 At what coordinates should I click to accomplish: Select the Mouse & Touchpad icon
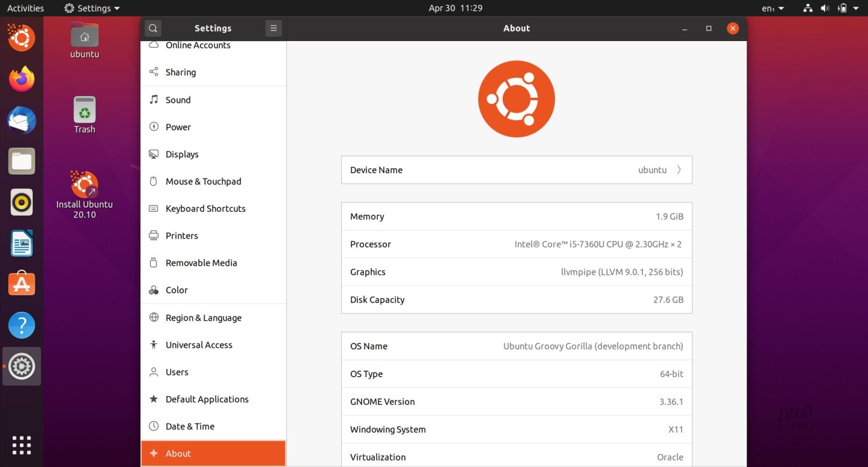pos(154,181)
